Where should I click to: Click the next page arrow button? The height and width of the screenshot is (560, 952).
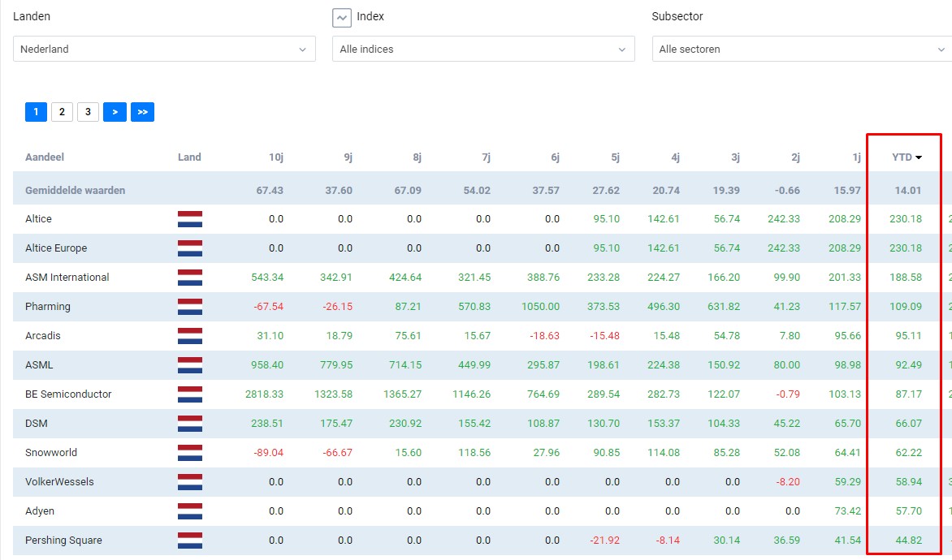[x=115, y=112]
